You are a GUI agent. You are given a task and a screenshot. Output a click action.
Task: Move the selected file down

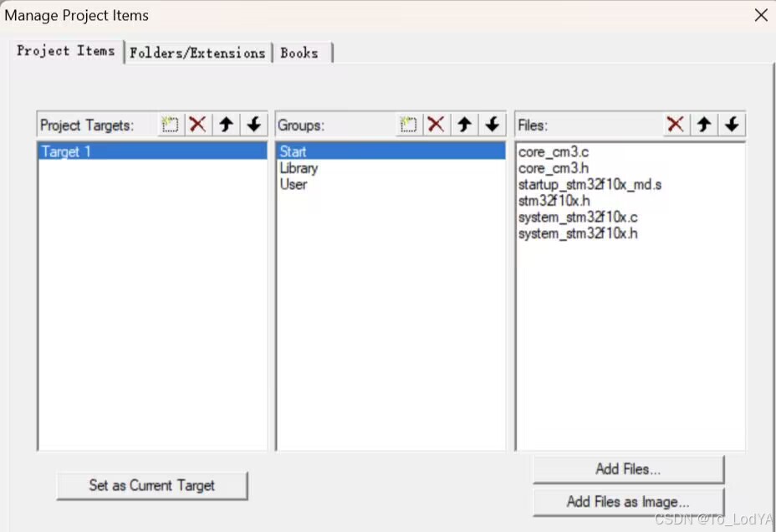click(732, 124)
